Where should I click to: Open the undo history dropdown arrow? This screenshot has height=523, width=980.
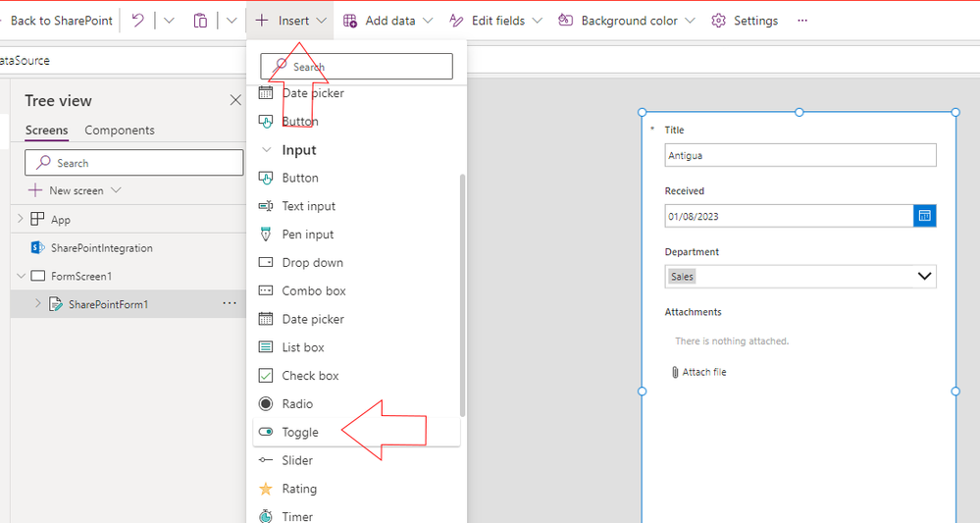pos(169,21)
